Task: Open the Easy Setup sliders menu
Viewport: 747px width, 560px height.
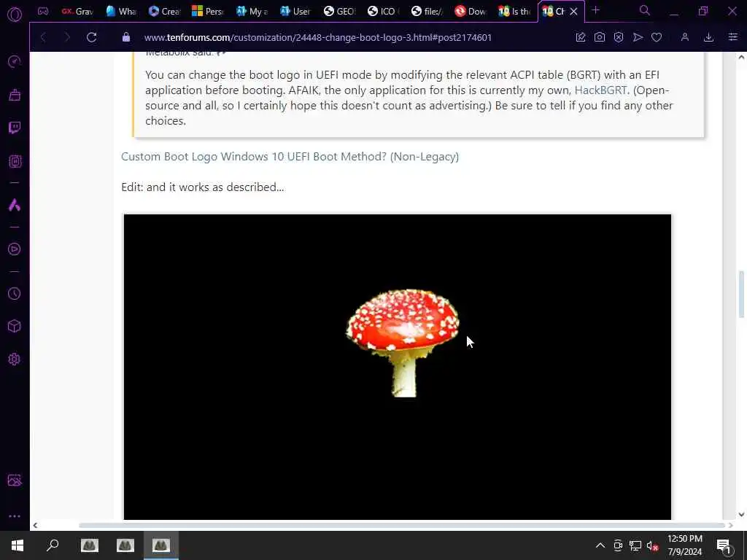Action: 732,37
